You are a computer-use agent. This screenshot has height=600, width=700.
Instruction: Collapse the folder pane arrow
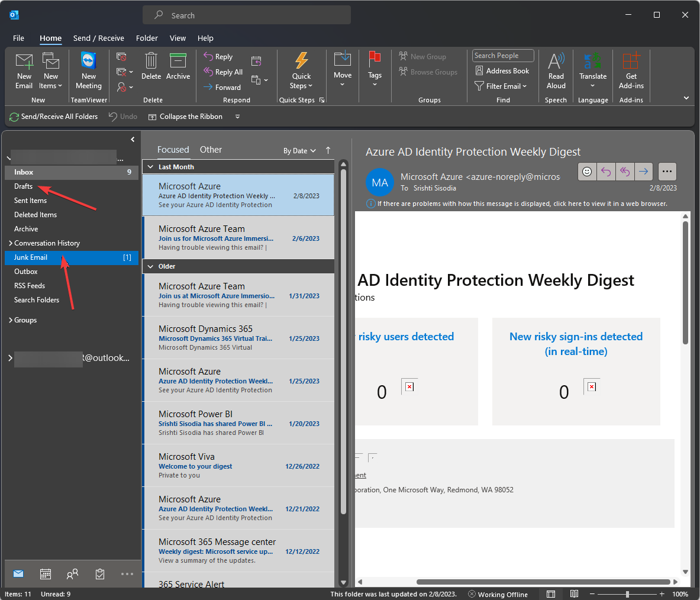[x=133, y=139]
